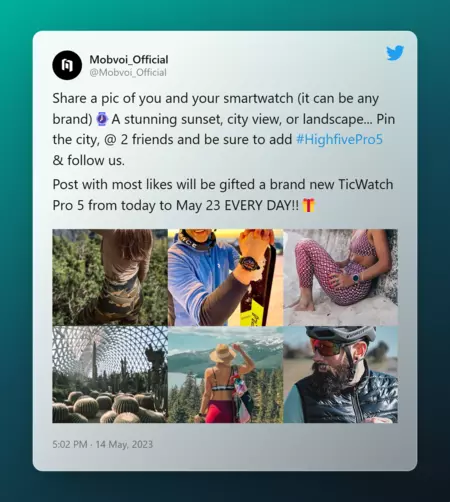The height and width of the screenshot is (502, 450).
Task: Click the gift box emoji
Action: (x=309, y=205)
